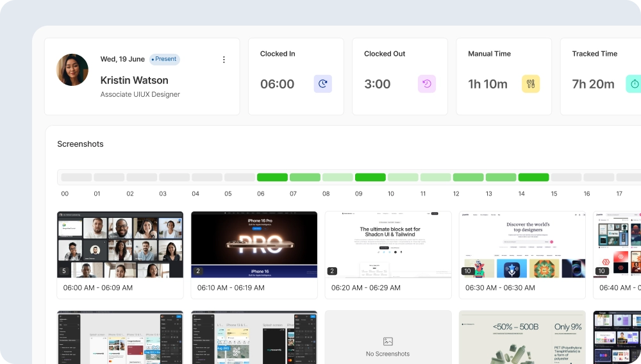The height and width of the screenshot is (364, 641).
Task: Select the grey 00 hour timeline segment
Action: [76, 178]
